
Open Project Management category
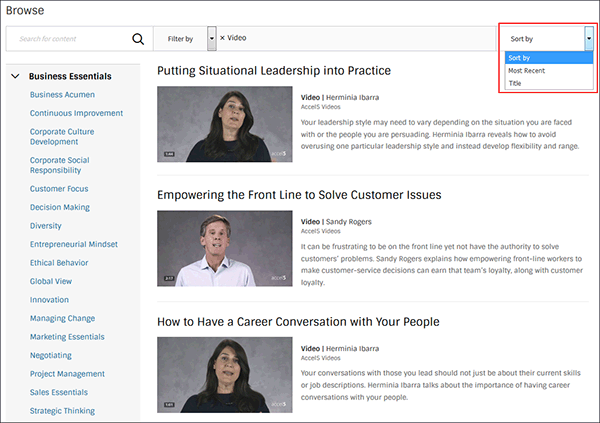click(x=67, y=374)
